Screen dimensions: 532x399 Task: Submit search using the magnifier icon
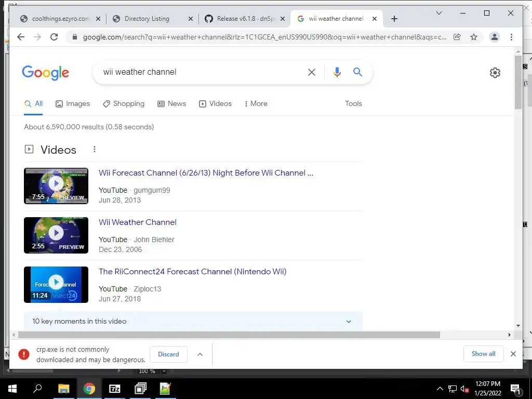(x=357, y=72)
